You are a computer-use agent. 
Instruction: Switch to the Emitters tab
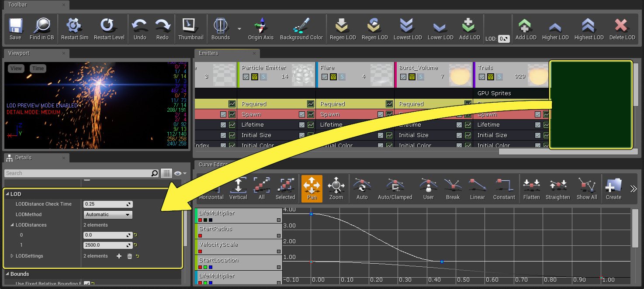[x=209, y=53]
